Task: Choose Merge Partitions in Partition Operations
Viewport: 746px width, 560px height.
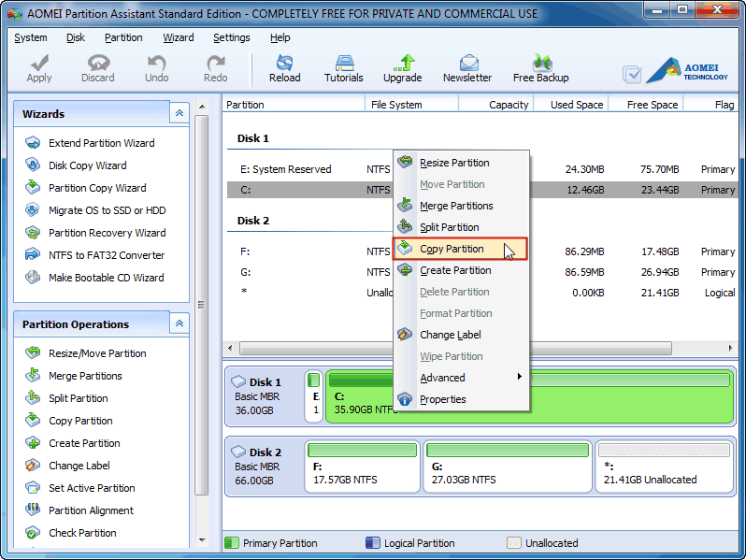Action: (85, 376)
